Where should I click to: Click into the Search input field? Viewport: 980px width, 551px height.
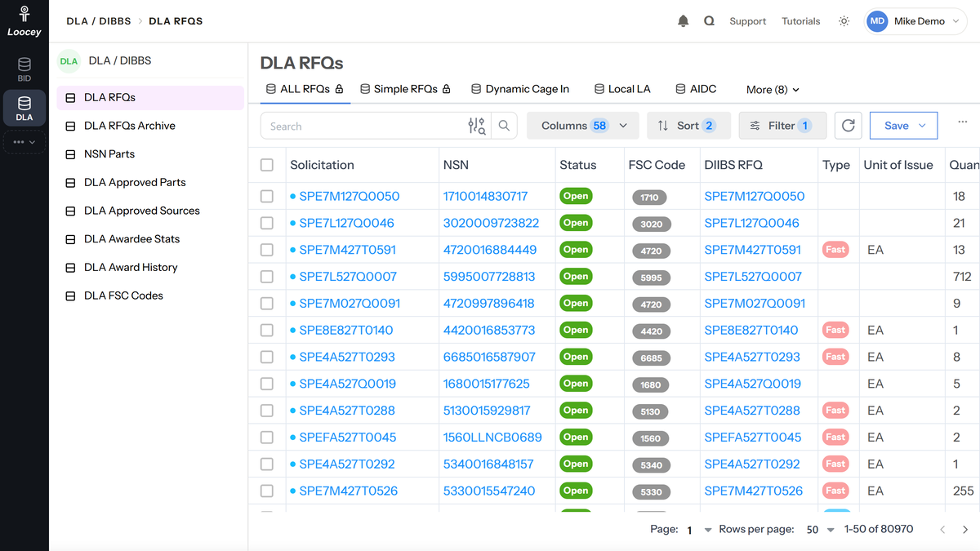pyautogui.click(x=363, y=126)
